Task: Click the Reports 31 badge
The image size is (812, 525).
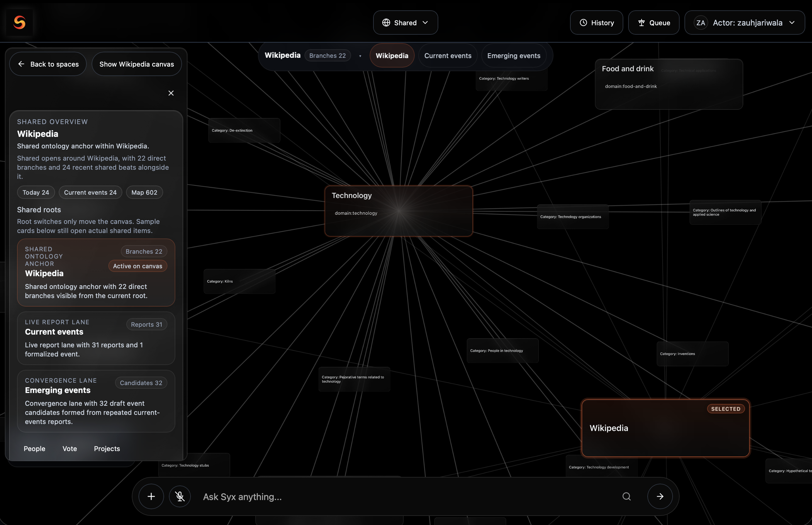Action: pos(147,324)
